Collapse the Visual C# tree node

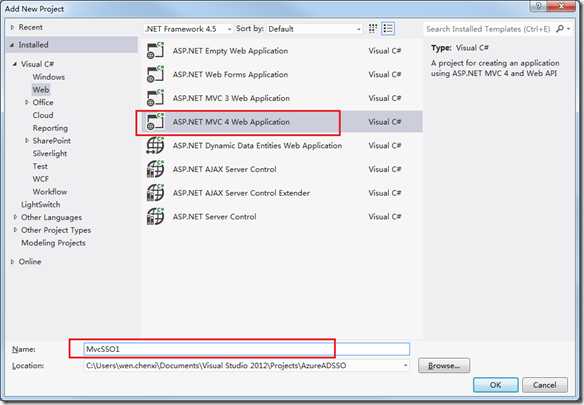point(15,64)
